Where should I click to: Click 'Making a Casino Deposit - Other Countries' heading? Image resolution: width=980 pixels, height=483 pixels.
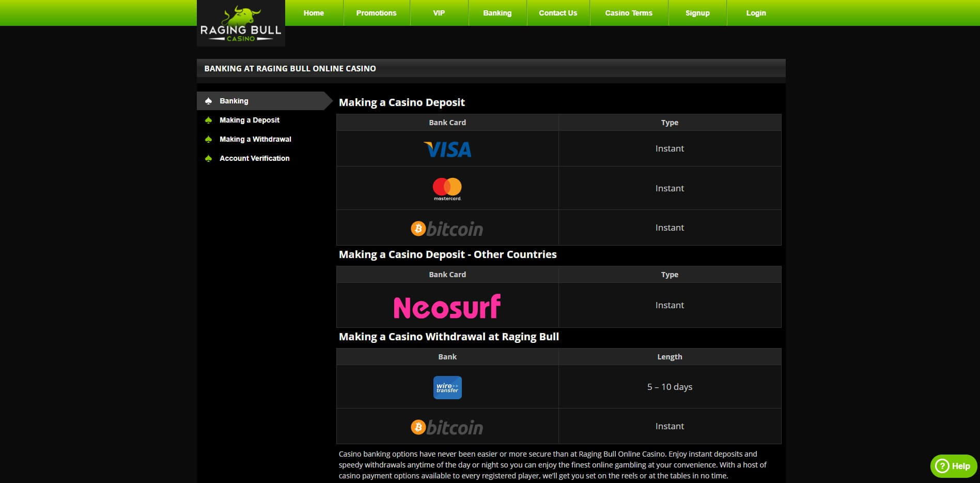point(448,254)
